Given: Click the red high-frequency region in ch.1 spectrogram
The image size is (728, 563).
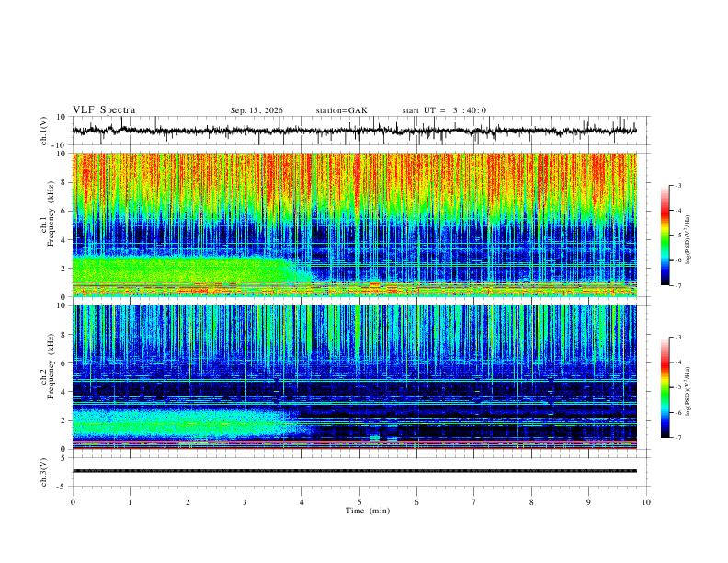Looking at the screenshot, I should [x=355, y=177].
